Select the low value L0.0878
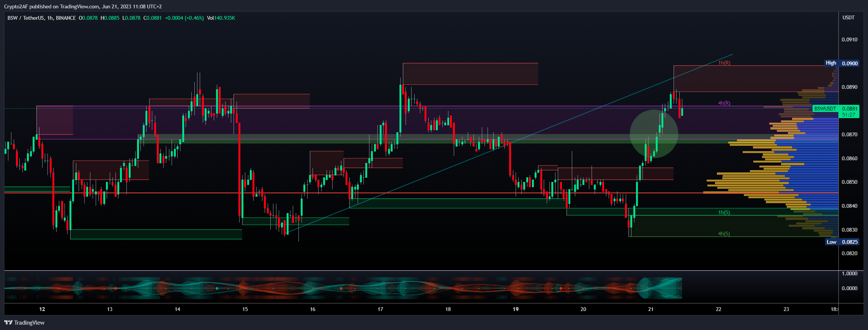This screenshot has width=868, height=330. (131, 18)
